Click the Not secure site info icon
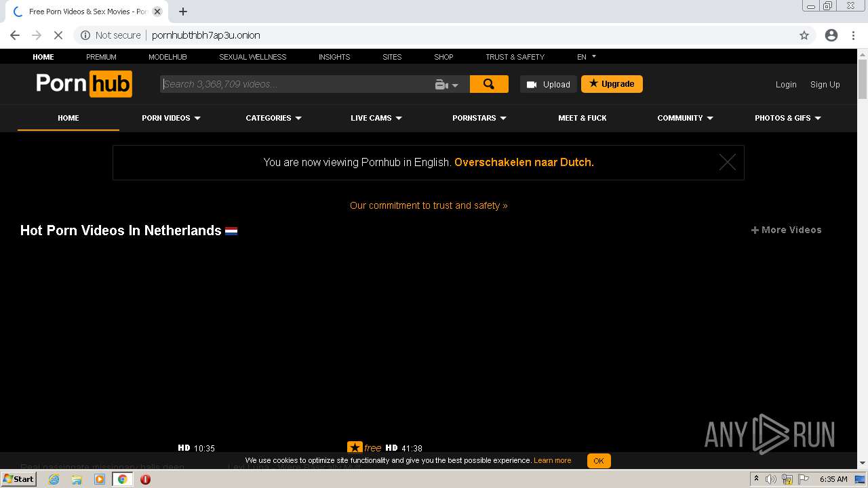Screen dimensions: 868x488 tap(85, 35)
